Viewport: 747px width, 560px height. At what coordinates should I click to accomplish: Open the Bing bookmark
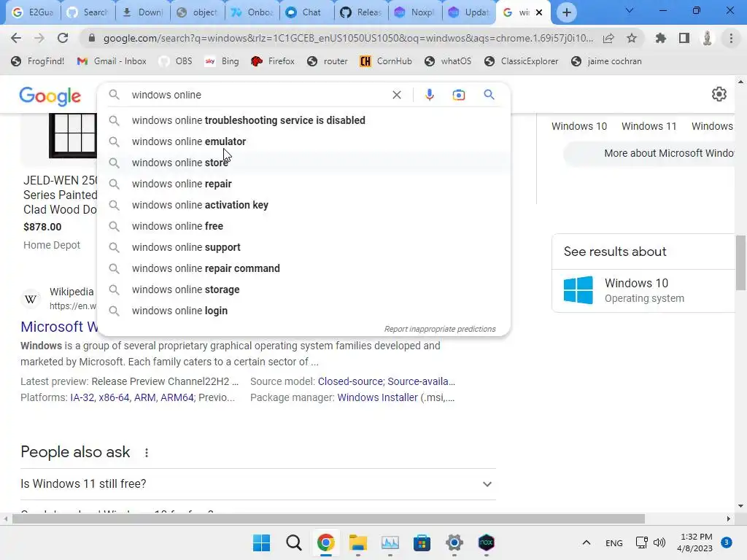(222, 61)
